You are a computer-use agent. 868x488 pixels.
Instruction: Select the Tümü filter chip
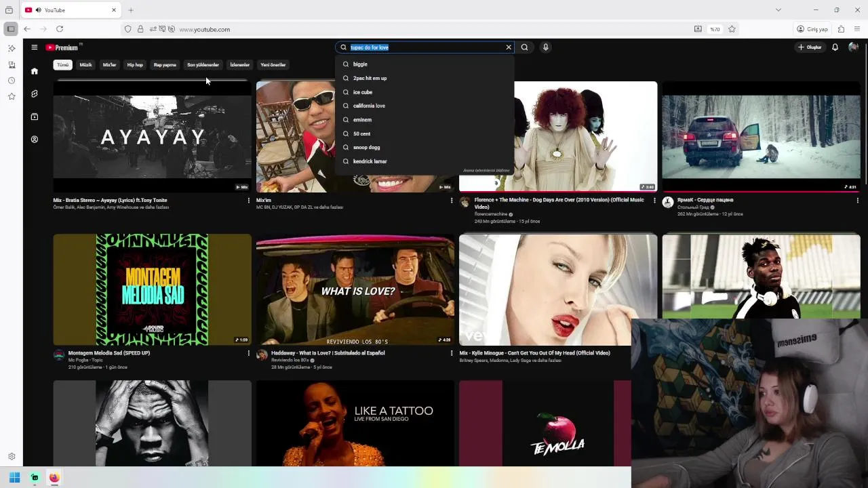click(x=62, y=65)
